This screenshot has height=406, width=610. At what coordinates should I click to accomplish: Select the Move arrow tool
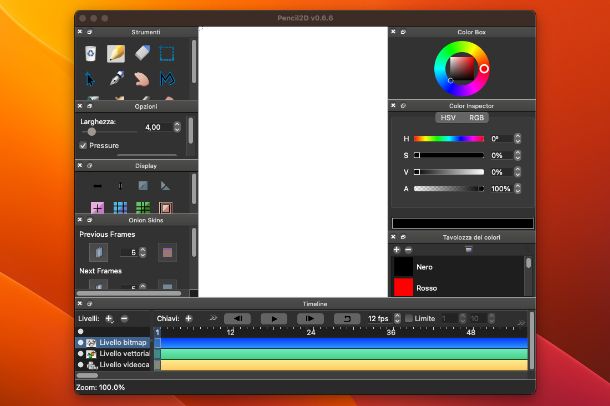(x=90, y=79)
